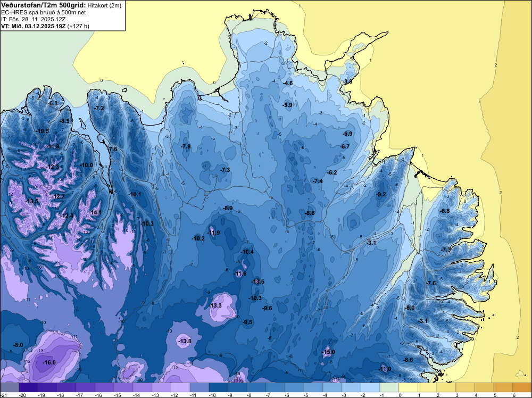The width and height of the screenshot is (532, 398).
Task: Click the -10.4 temperature value
Action: pos(247,252)
